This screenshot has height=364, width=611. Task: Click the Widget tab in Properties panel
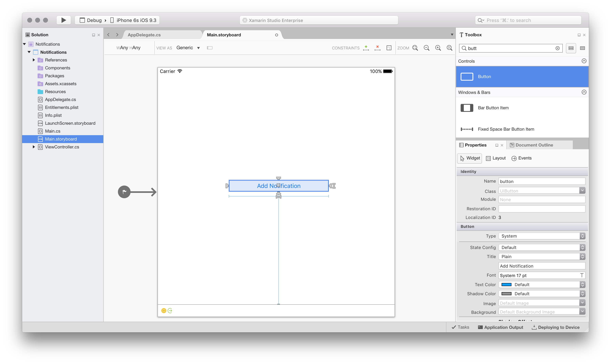pos(470,158)
